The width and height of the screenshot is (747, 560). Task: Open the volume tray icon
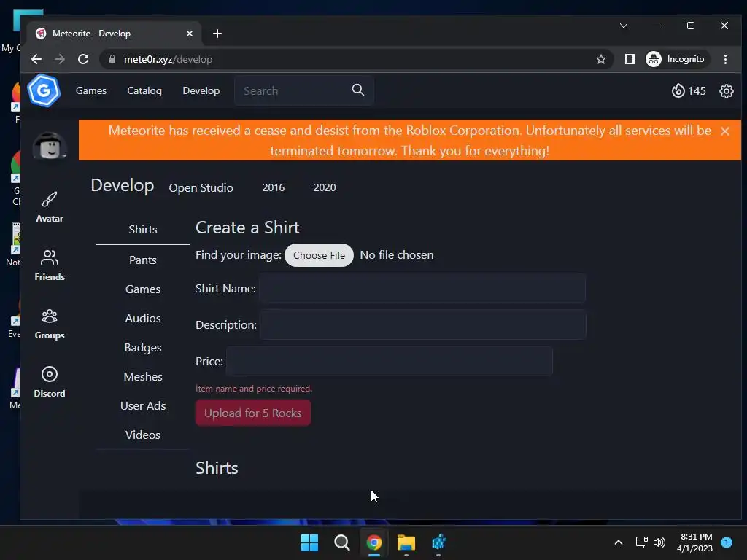pos(659,542)
